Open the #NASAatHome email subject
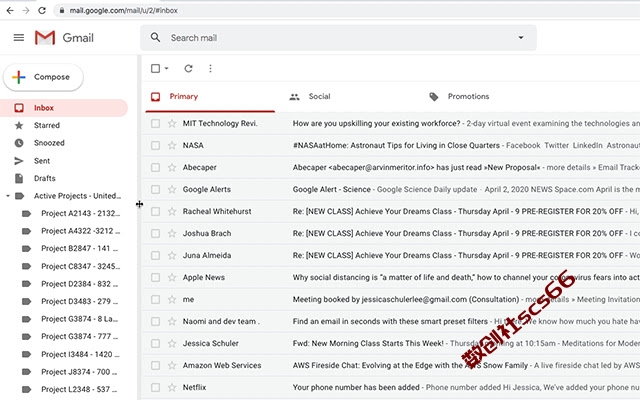 (396, 145)
